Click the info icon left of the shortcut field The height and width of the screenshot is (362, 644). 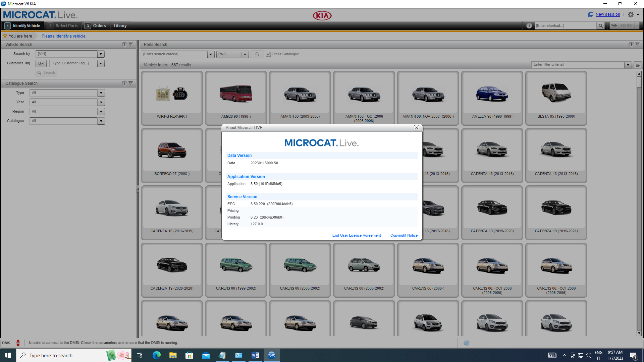point(529,25)
